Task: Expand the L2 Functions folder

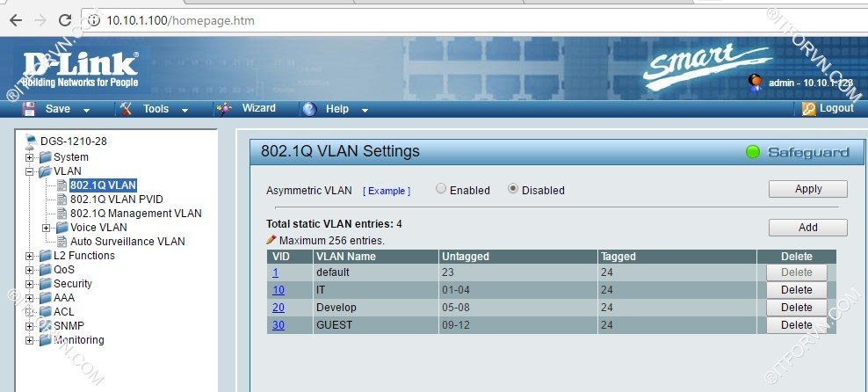Action: coord(30,256)
